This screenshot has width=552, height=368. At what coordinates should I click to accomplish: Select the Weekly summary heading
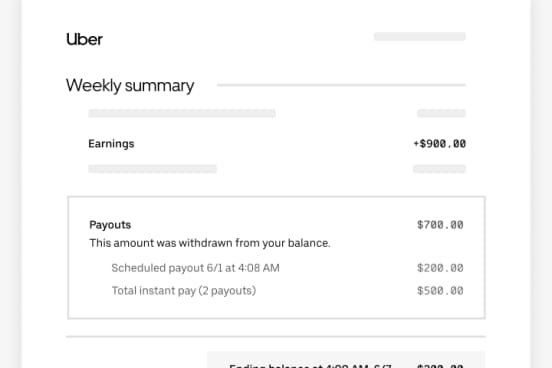pyautogui.click(x=130, y=86)
